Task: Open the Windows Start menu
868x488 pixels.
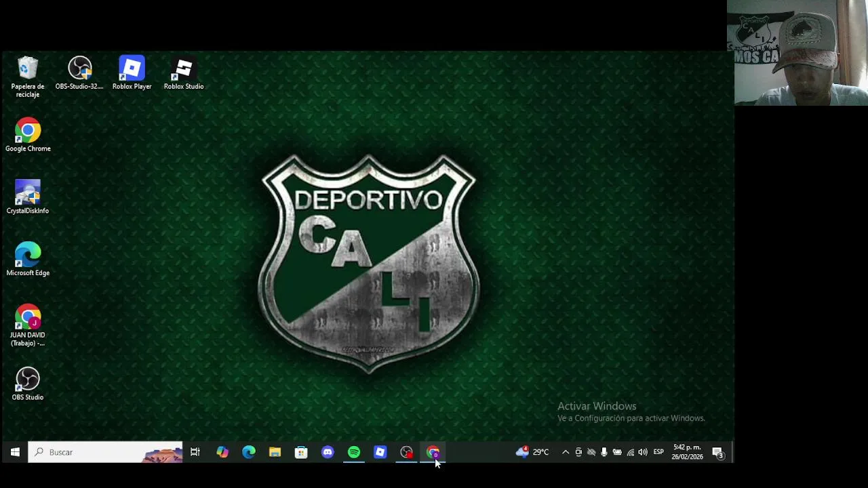Action: pyautogui.click(x=15, y=452)
